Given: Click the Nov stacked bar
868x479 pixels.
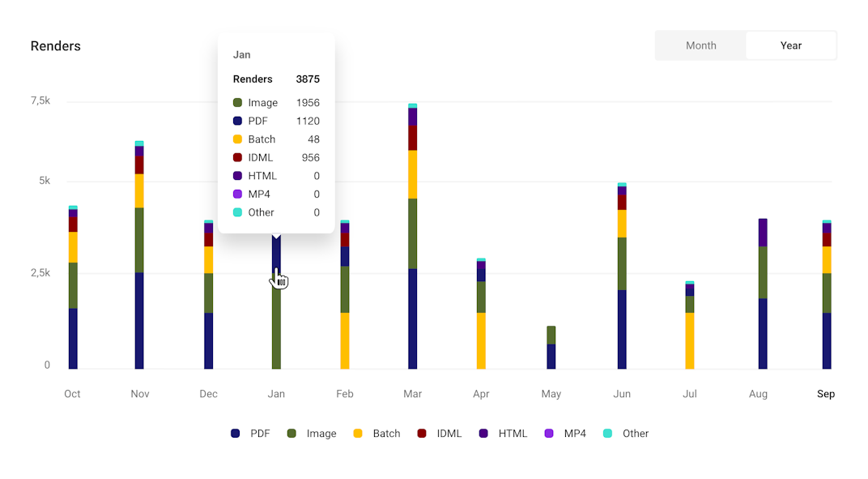Looking at the screenshot, I should coord(139,255).
